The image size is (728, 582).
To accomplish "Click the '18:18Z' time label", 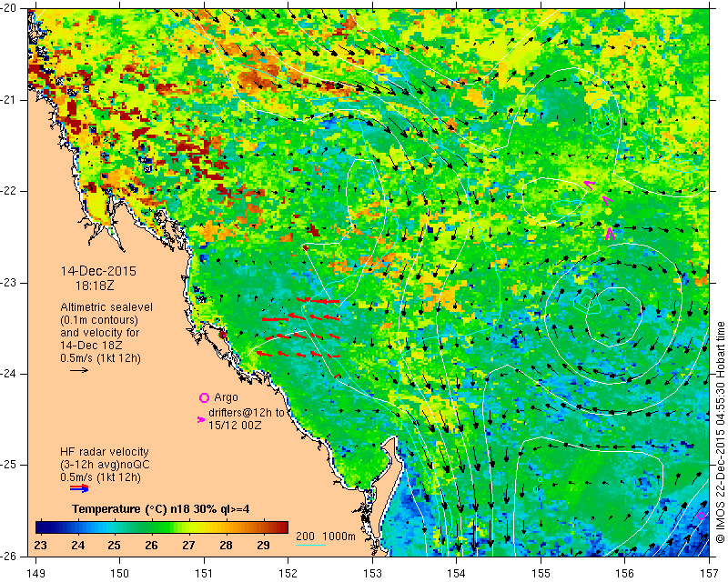I will [95, 286].
